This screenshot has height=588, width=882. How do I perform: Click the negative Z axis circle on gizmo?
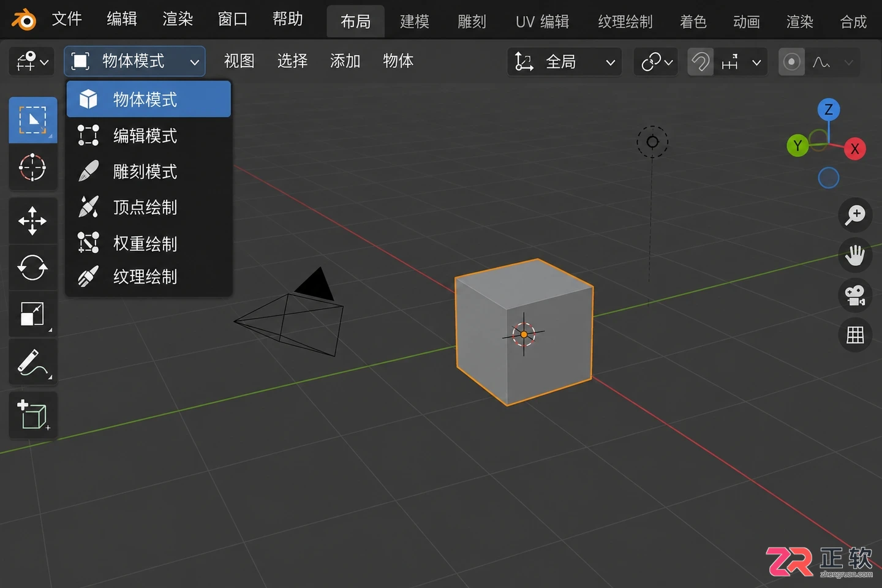click(x=828, y=178)
